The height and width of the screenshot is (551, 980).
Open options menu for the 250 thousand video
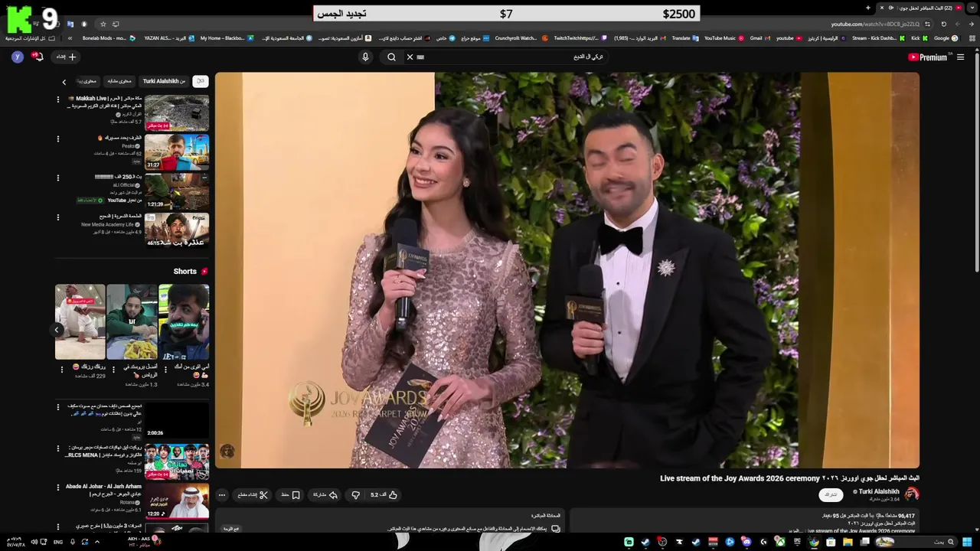(57, 178)
